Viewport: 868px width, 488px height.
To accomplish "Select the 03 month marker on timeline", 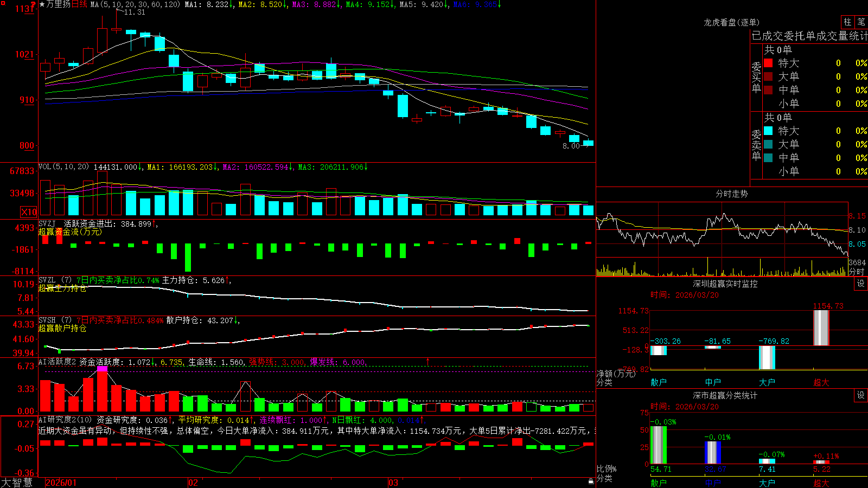I will pyautogui.click(x=393, y=483).
